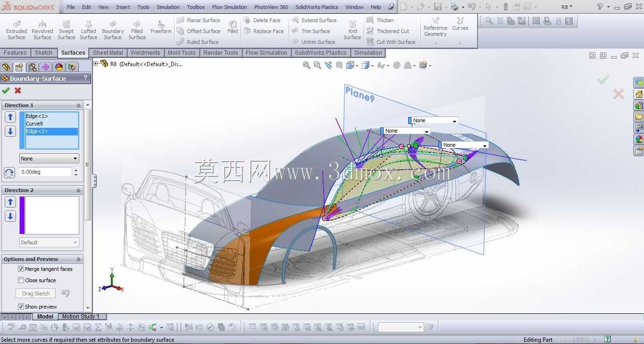Open the Insert menu
This screenshot has width=644, height=344.
click(123, 7)
